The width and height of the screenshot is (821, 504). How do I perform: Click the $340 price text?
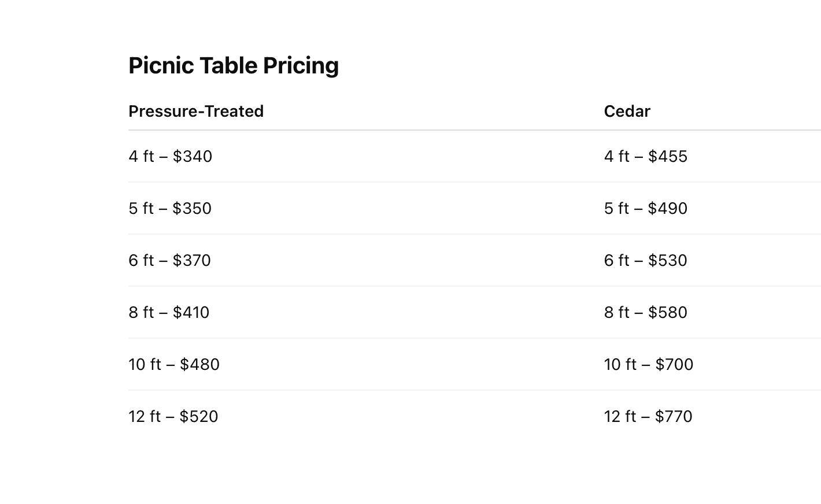(x=193, y=156)
